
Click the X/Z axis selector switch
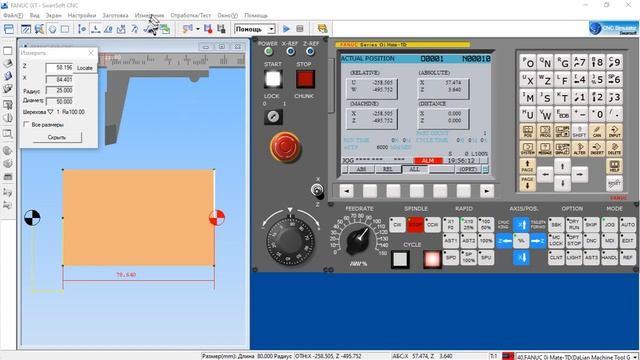pyautogui.click(x=317, y=191)
